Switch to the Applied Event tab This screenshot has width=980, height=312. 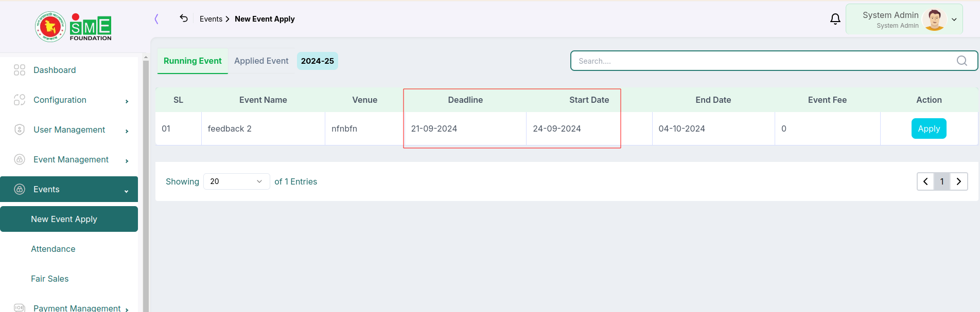261,61
